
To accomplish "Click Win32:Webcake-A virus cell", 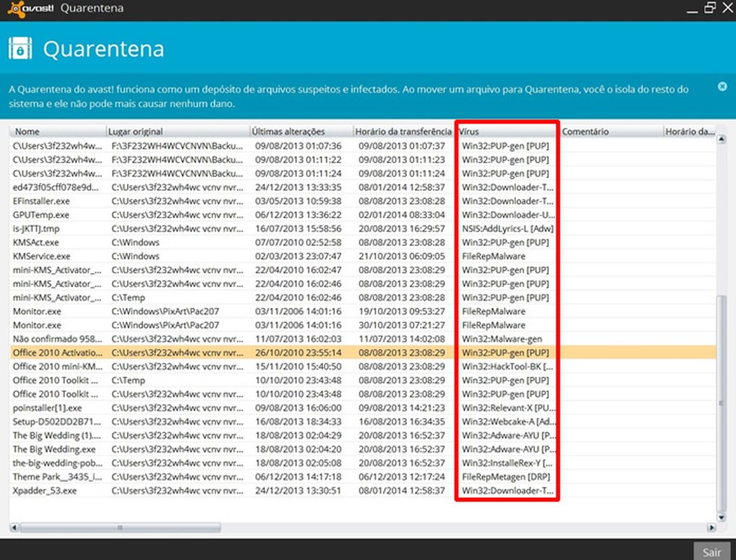I will tap(509, 422).
